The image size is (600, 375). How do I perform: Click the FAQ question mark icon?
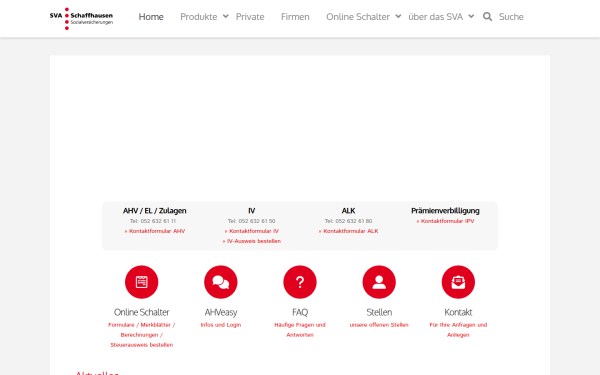pos(300,282)
